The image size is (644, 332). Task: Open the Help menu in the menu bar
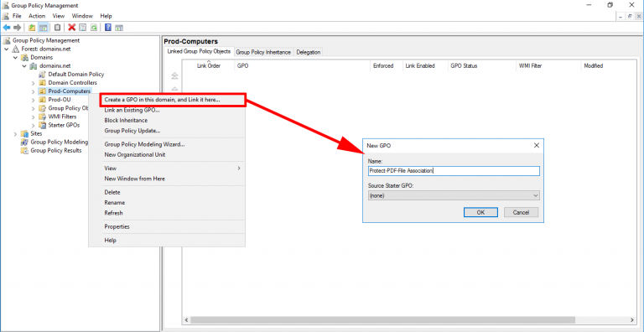(106, 16)
